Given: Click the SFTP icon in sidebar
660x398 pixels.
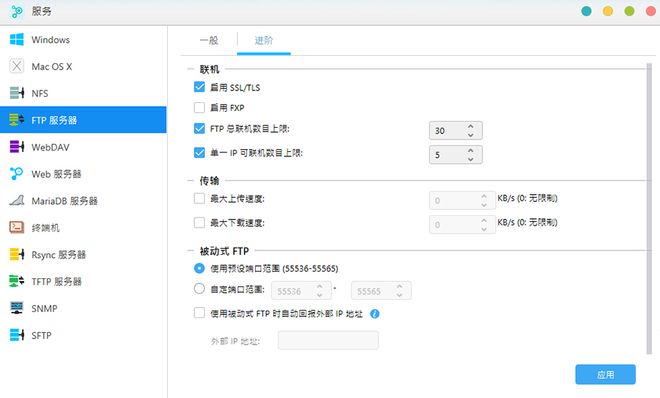Looking at the screenshot, I should (x=16, y=335).
